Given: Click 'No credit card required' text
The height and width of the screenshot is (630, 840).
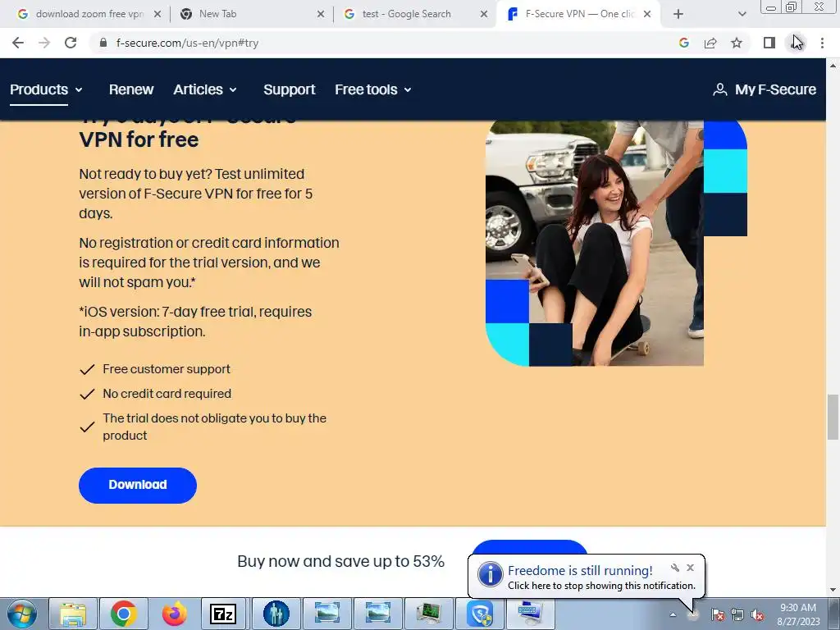Looking at the screenshot, I should coord(167,394).
